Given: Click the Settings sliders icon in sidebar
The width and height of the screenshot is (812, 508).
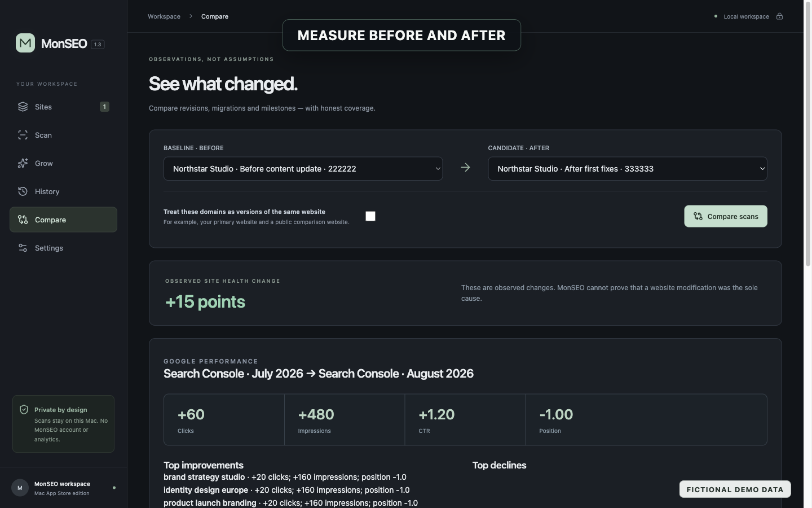Looking at the screenshot, I should coord(23,248).
